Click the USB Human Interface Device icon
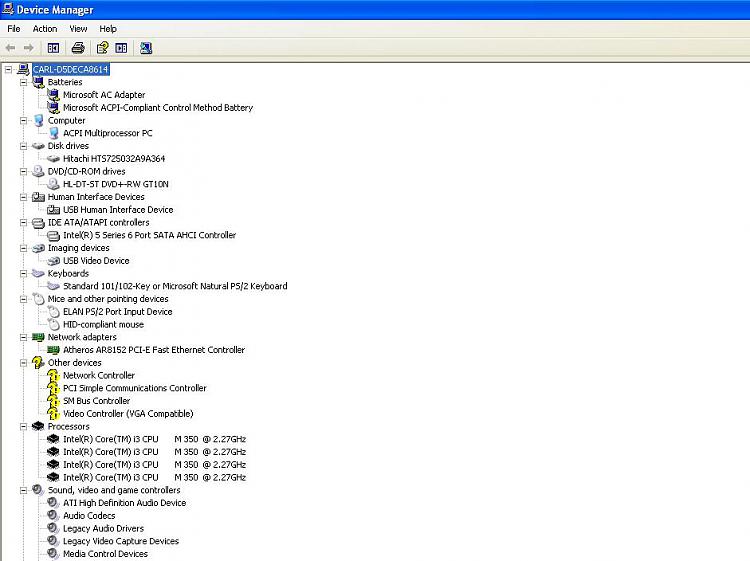Viewport: 750px width, 561px height. coord(54,209)
